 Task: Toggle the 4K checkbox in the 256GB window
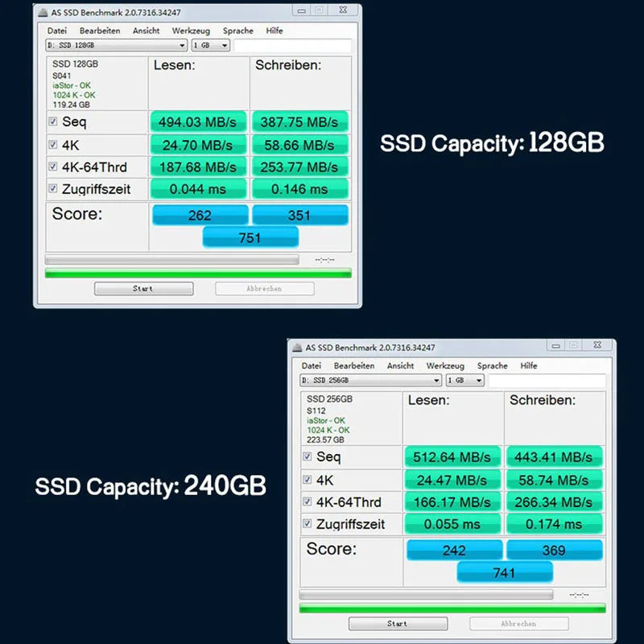coord(308,479)
